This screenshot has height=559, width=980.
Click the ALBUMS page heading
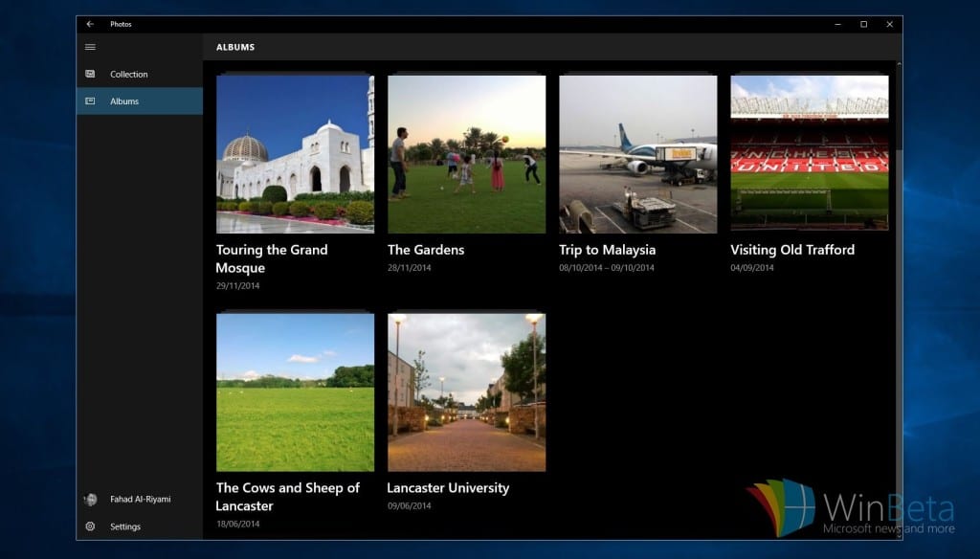click(x=235, y=47)
